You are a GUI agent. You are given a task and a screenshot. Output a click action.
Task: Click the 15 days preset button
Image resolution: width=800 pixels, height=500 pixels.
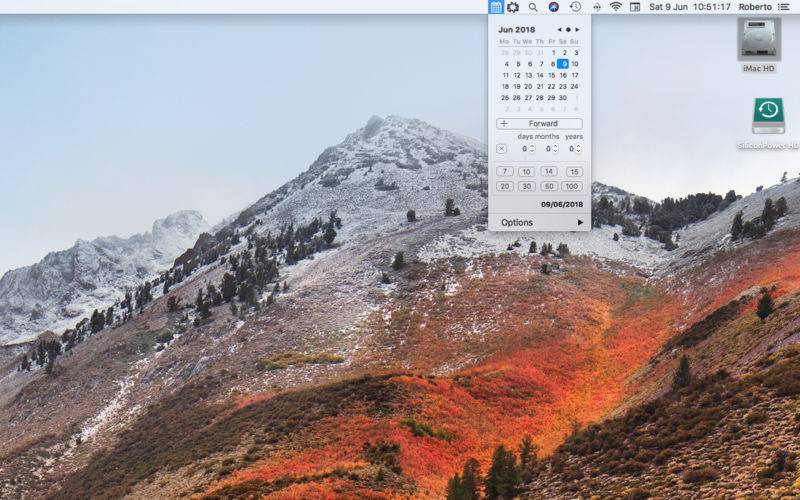[x=574, y=172]
